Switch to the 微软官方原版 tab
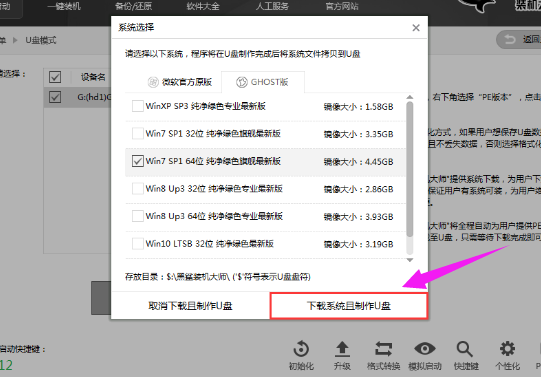The image size is (543, 377). [x=180, y=82]
